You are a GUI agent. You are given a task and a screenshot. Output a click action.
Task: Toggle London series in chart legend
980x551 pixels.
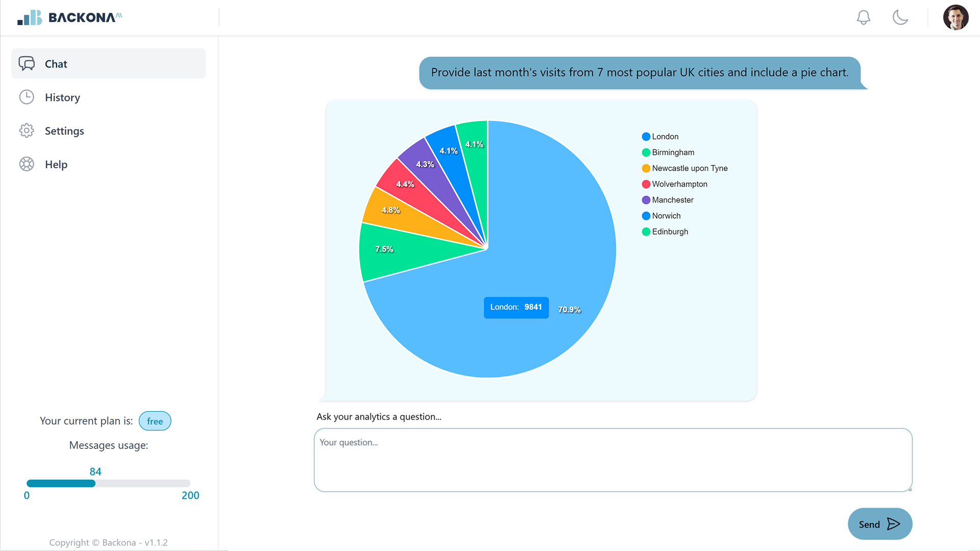pyautogui.click(x=665, y=137)
